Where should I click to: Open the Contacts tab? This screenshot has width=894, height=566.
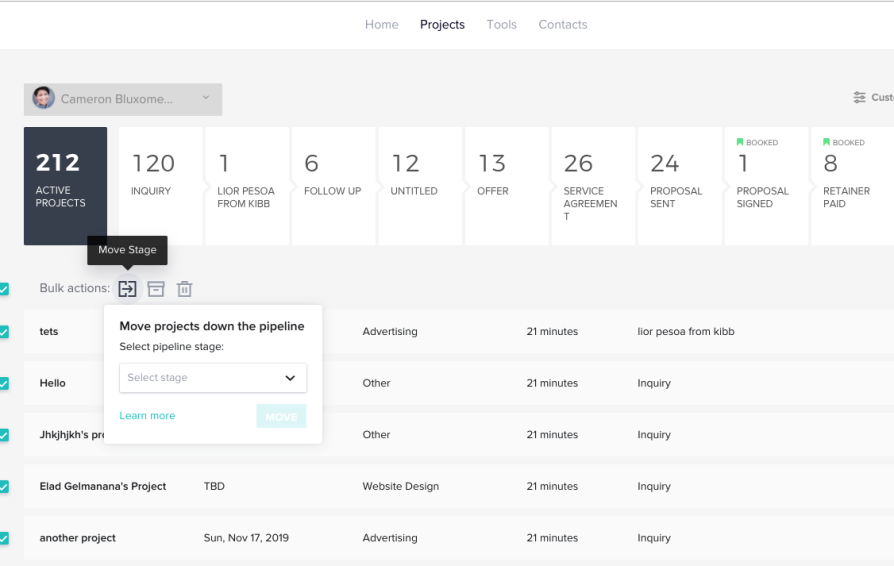[562, 25]
